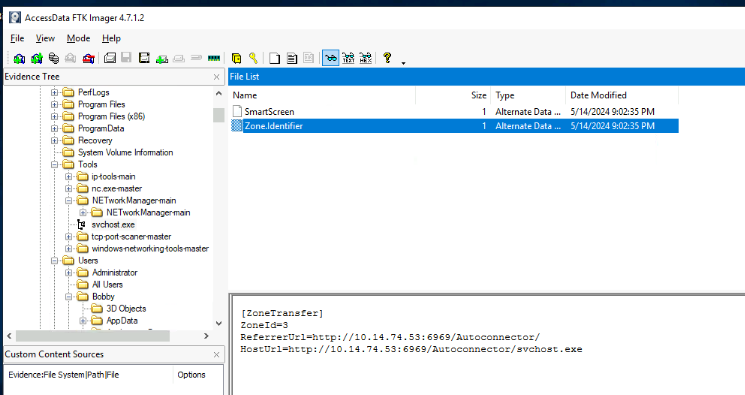
Task: Toggle automatic file view glasses icon
Action: 331,58
